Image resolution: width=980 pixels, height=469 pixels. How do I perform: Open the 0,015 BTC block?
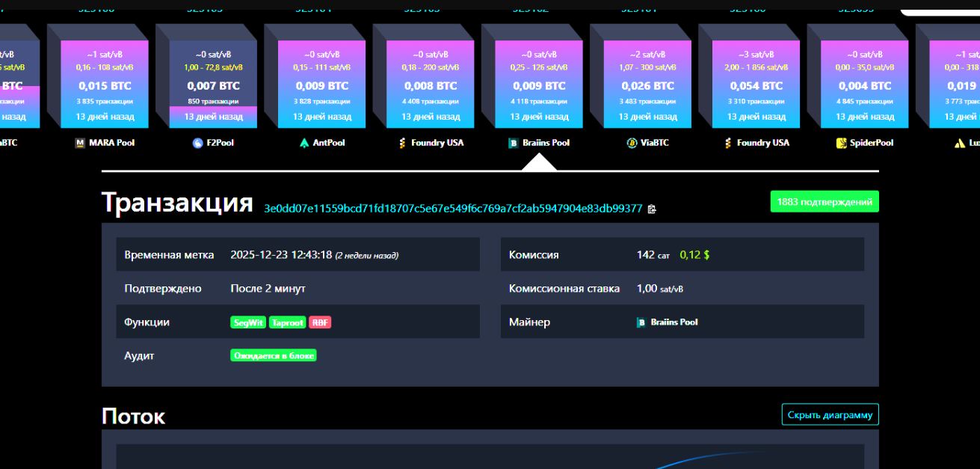[x=104, y=85]
